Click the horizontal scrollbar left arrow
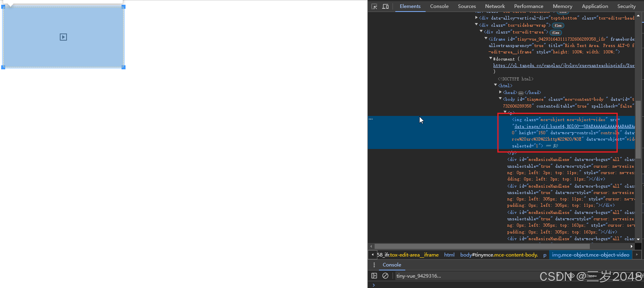Image resolution: width=644 pixels, height=288 pixels. pyautogui.click(x=371, y=247)
